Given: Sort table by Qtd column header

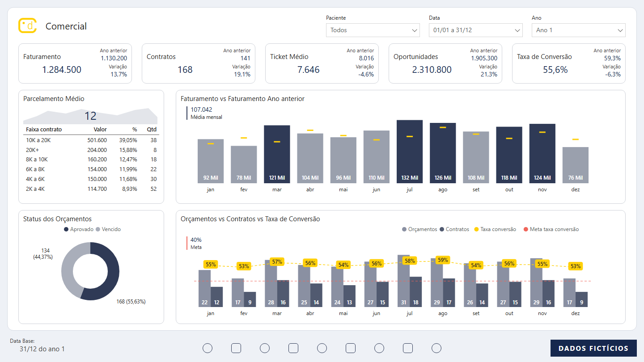Looking at the screenshot, I should (x=152, y=130).
